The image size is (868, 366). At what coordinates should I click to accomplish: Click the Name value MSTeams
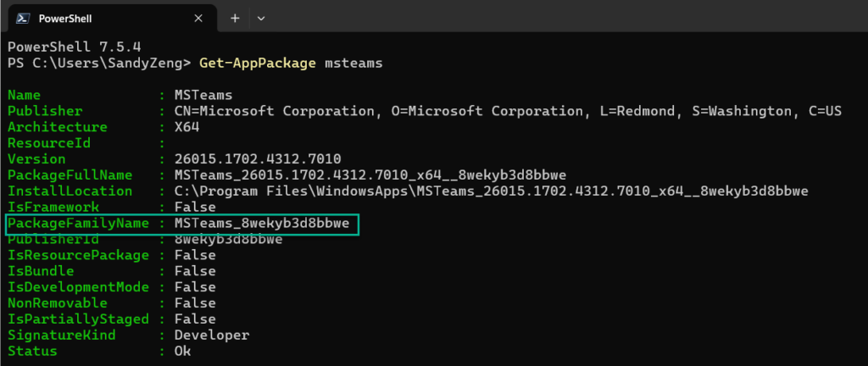[203, 95]
